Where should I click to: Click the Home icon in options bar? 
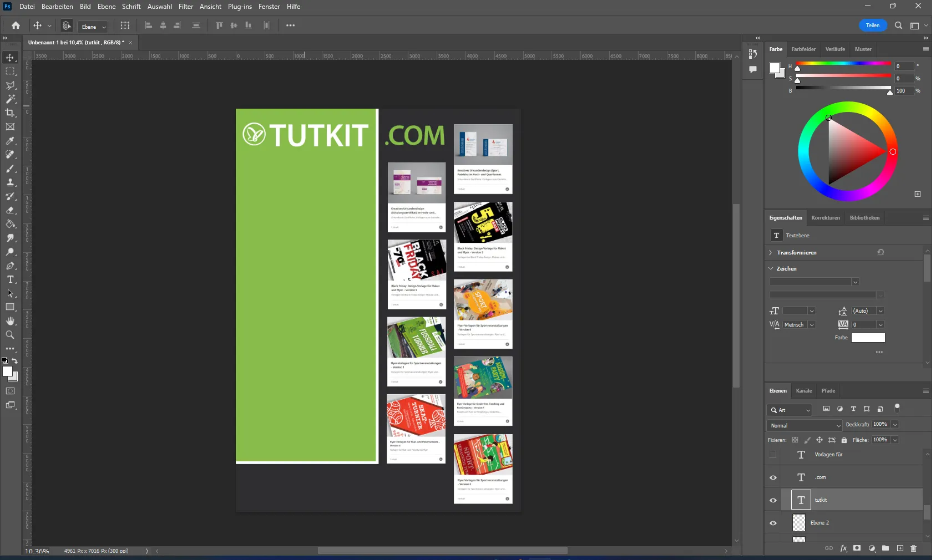16,26
